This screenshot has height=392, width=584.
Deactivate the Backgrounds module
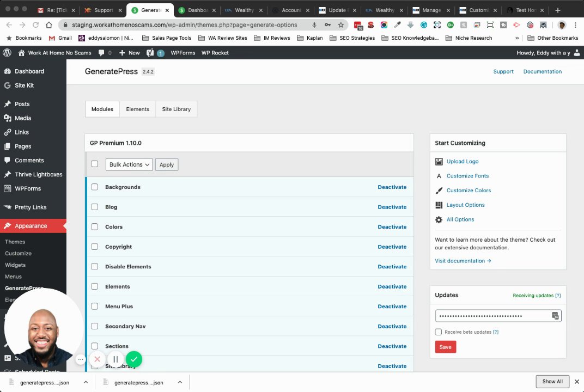coord(392,187)
